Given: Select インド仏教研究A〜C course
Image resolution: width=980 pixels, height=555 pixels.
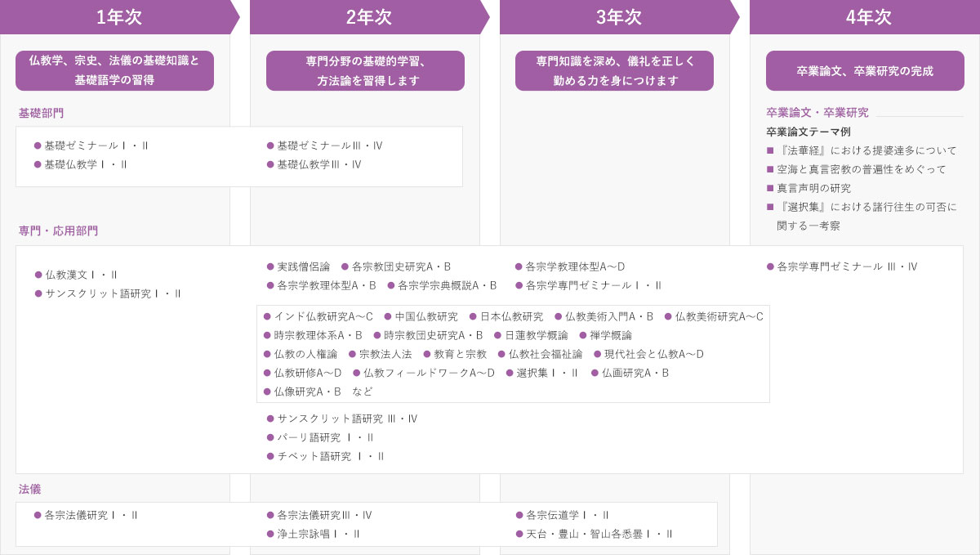Looking at the screenshot, I should tap(323, 316).
